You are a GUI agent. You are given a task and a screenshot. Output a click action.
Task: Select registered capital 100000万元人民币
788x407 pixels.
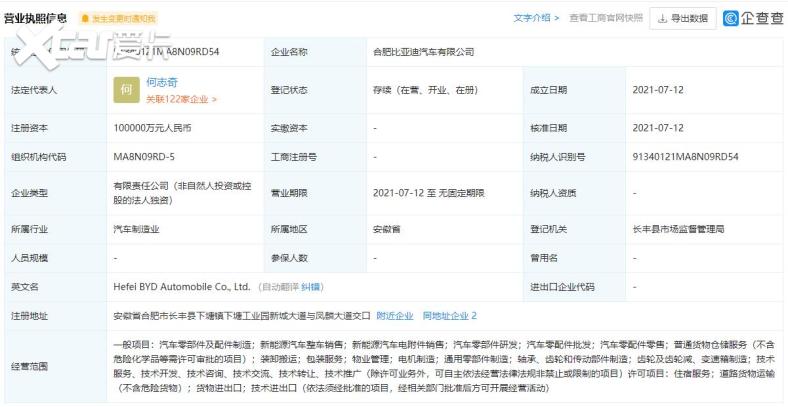point(152,128)
